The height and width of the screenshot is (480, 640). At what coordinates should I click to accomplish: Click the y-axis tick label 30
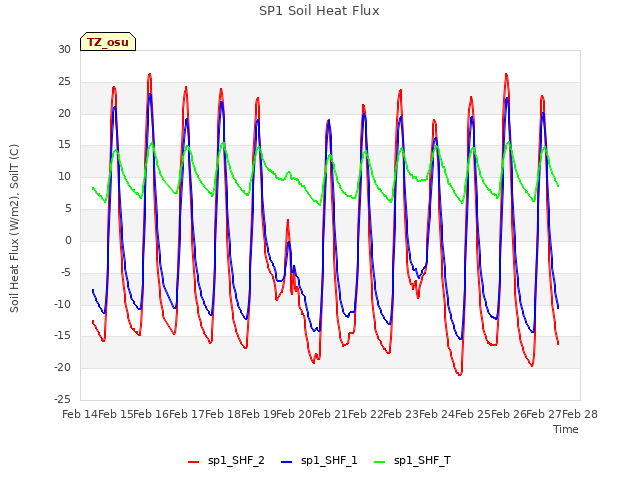pos(64,50)
